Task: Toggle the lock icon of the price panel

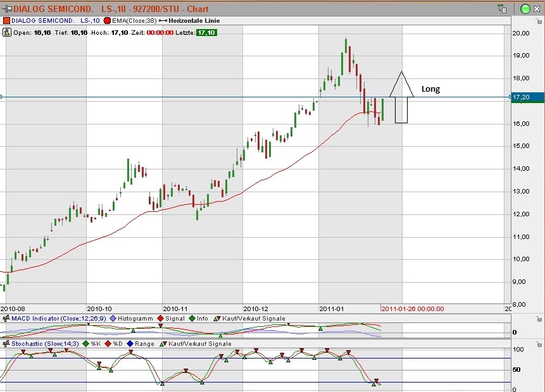Action: click(x=539, y=21)
